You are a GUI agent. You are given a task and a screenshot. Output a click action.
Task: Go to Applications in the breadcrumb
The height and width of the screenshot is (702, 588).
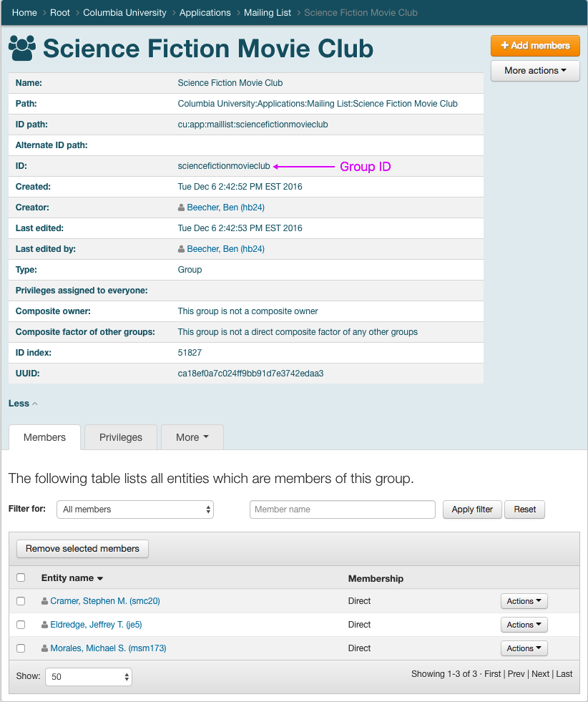[205, 13]
